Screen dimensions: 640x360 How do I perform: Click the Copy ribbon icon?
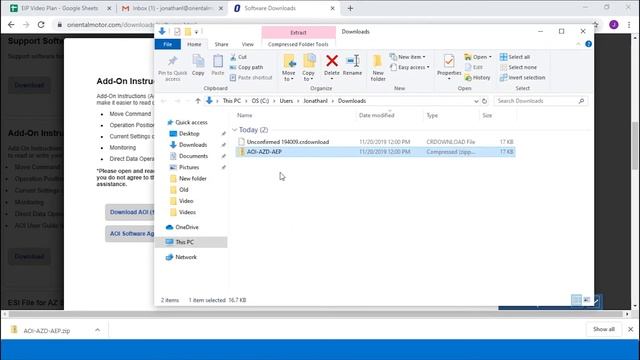(198, 61)
